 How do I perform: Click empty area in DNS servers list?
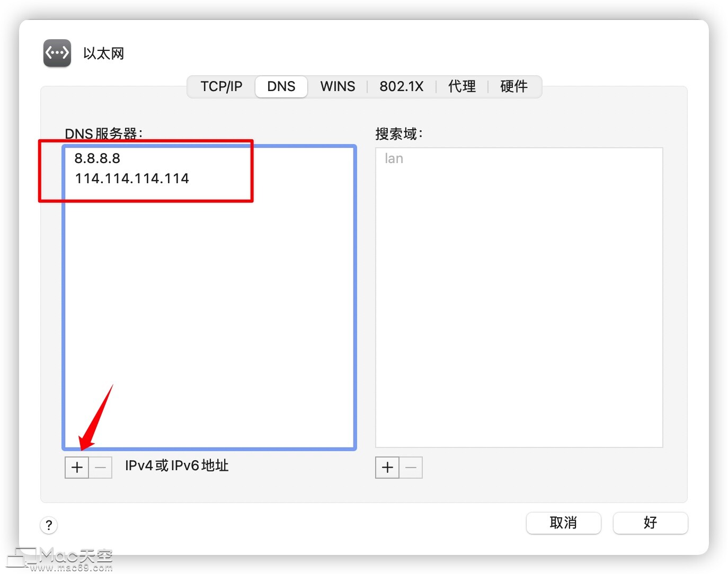tap(209, 318)
